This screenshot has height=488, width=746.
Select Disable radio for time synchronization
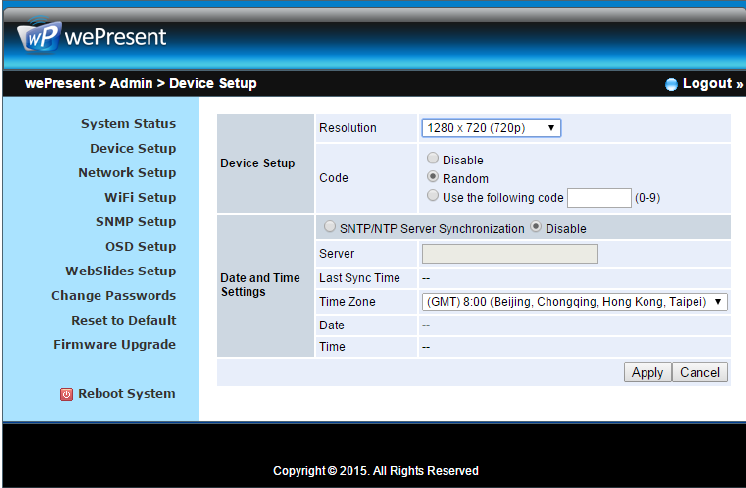536,226
